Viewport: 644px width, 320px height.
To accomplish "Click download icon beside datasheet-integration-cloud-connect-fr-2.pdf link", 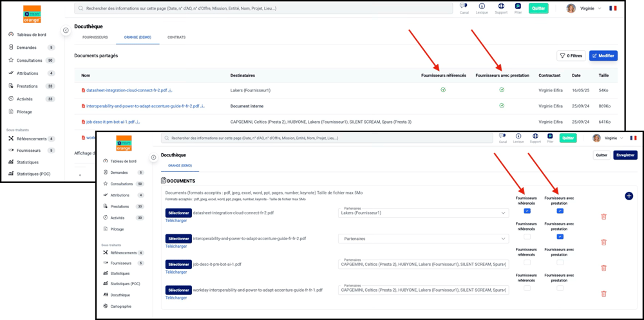I will 171,90.
